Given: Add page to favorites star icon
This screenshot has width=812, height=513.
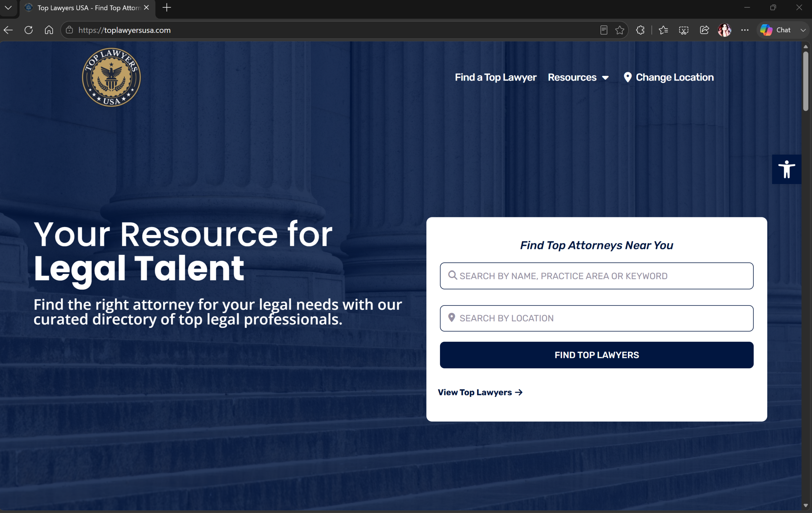Looking at the screenshot, I should 619,30.
